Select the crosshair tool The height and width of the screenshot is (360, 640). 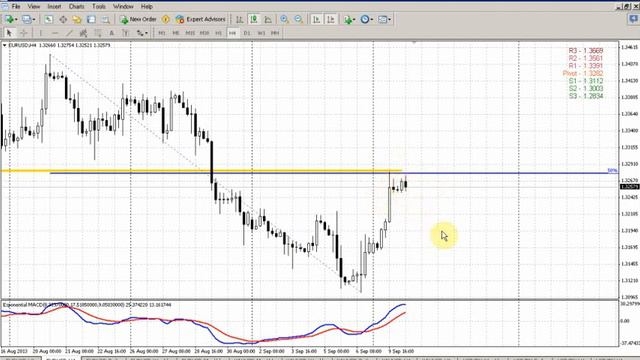click(x=24, y=33)
